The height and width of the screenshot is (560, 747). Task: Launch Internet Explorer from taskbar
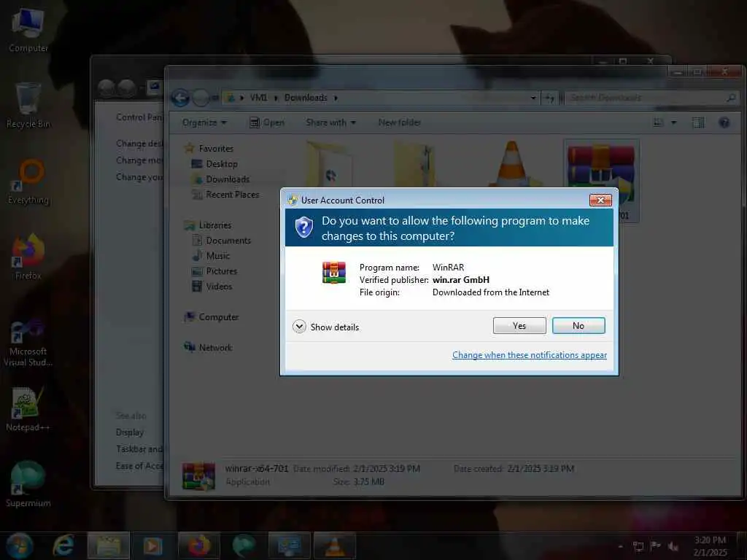click(x=63, y=545)
